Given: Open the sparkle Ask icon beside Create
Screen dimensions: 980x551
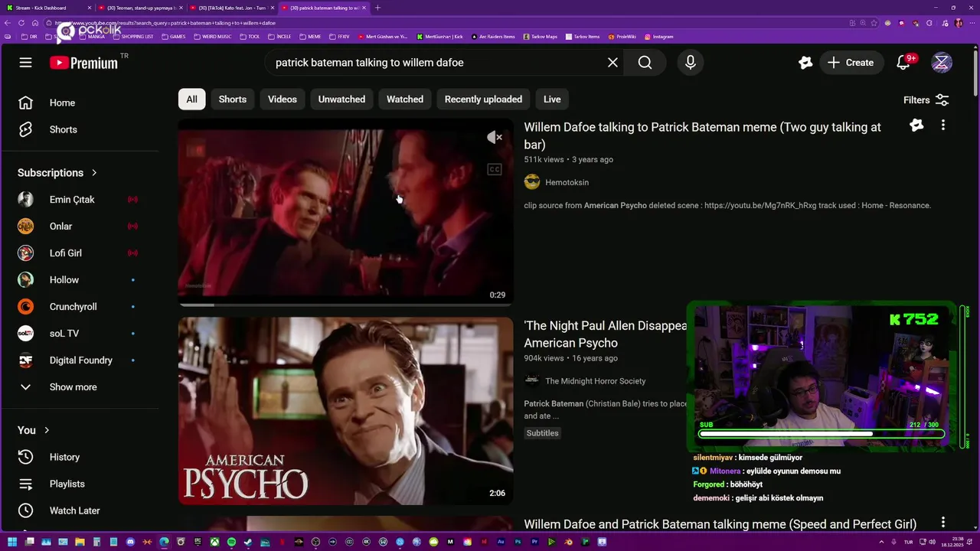Looking at the screenshot, I should click(x=805, y=63).
